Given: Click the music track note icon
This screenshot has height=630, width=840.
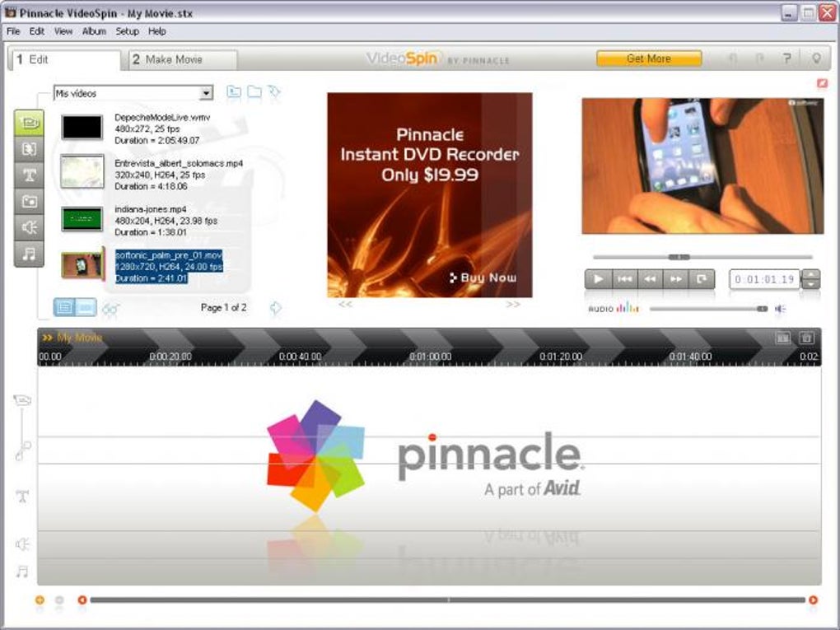Looking at the screenshot, I should pyautogui.click(x=22, y=572).
